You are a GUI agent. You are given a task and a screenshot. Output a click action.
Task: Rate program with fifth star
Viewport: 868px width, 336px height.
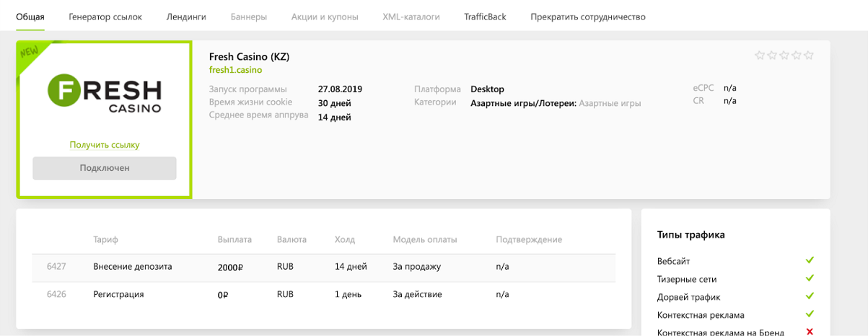[x=809, y=55]
